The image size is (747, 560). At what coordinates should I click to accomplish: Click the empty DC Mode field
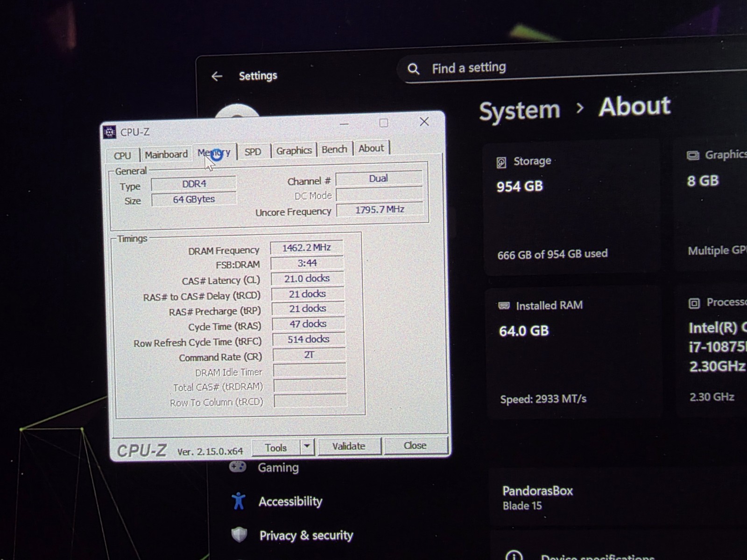(x=379, y=194)
